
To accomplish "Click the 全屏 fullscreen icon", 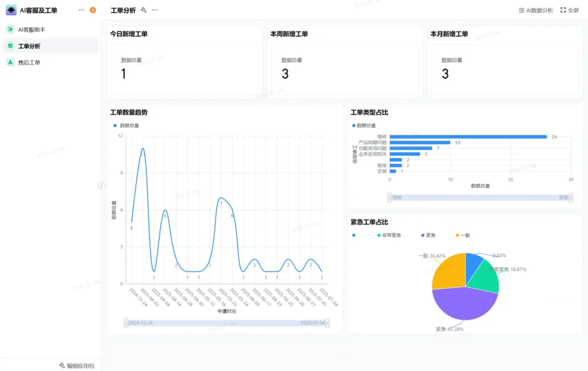I will coord(563,10).
